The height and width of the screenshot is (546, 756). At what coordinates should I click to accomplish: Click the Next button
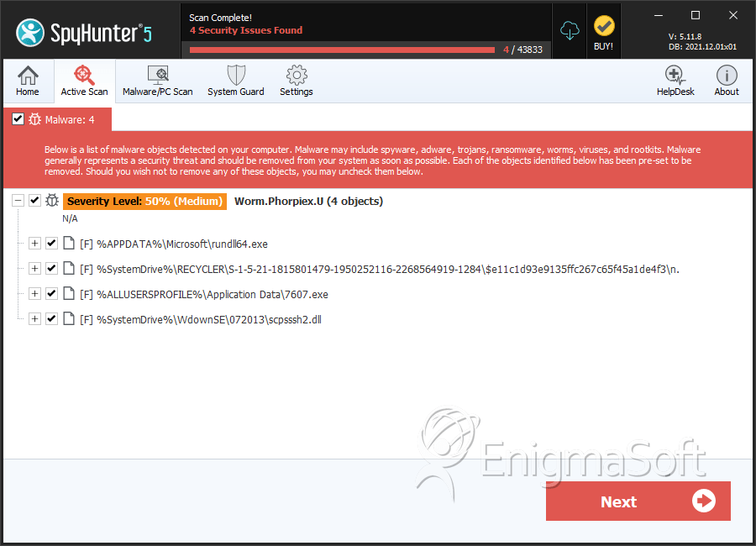click(638, 501)
